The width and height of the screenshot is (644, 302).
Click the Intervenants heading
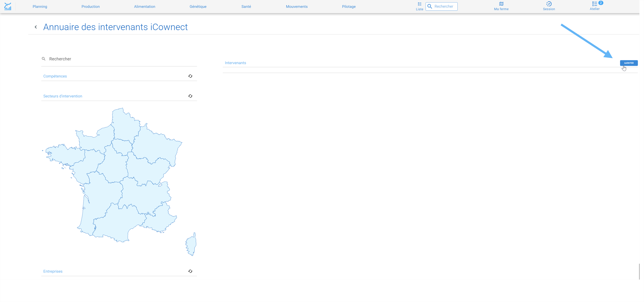tap(235, 63)
